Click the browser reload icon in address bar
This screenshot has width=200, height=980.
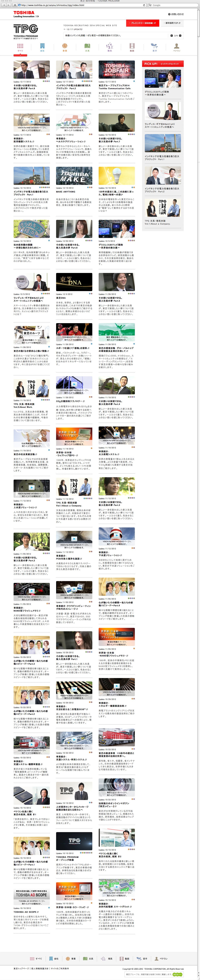144,5
